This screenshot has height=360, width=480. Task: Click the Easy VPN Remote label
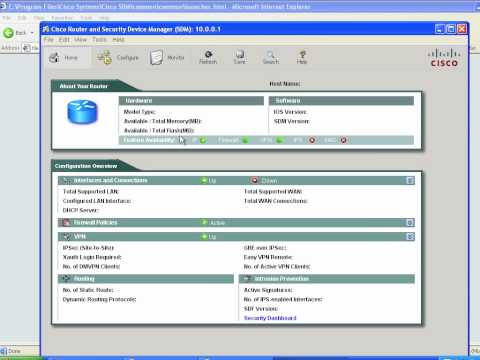coord(268,257)
